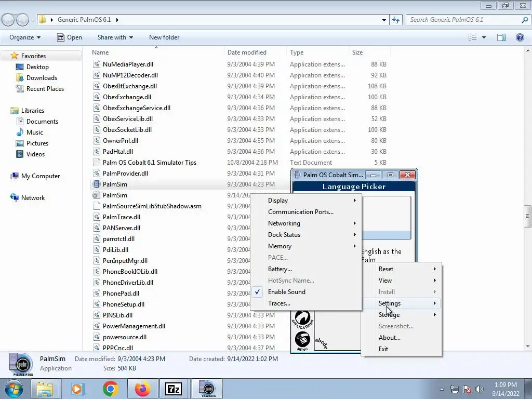This screenshot has height=399, width=532.
Task: Click the change view icon
Action: point(473,37)
